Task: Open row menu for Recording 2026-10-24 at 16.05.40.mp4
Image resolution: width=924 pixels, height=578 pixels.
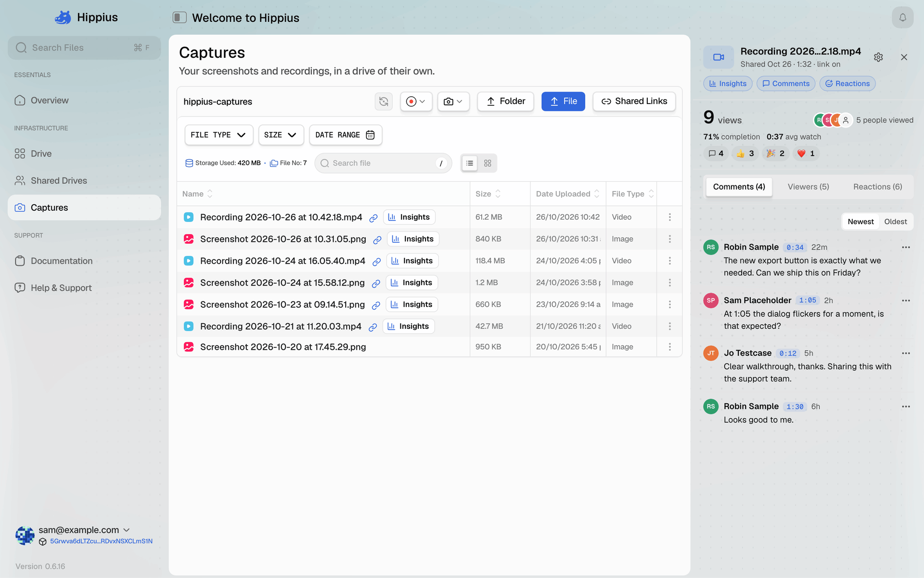Action: [x=670, y=261]
